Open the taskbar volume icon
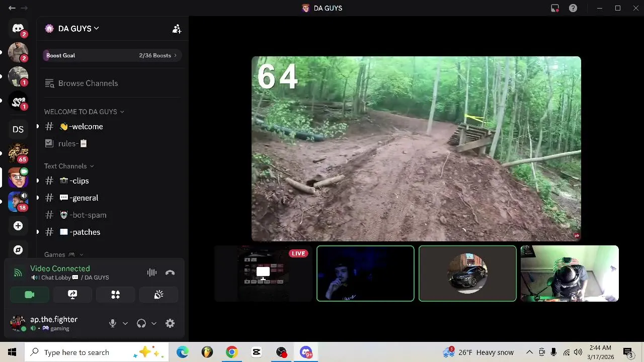This screenshot has width=644, height=362. 578,352
